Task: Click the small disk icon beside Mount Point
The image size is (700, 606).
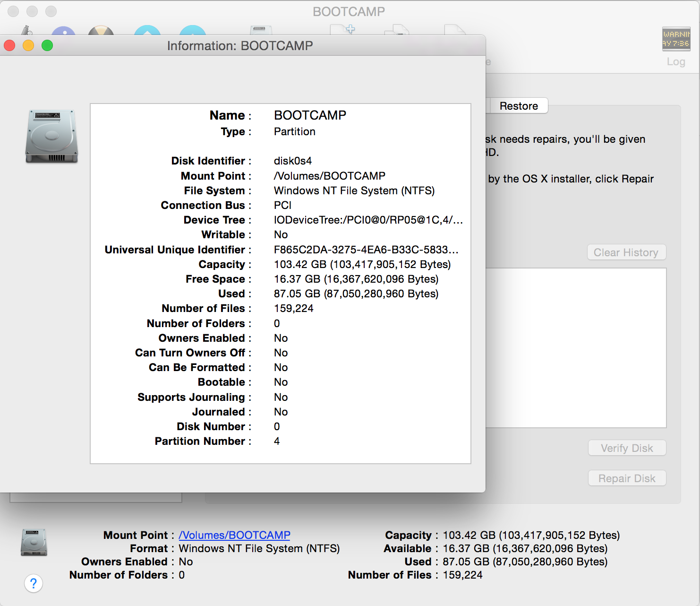Action: pos(34,542)
